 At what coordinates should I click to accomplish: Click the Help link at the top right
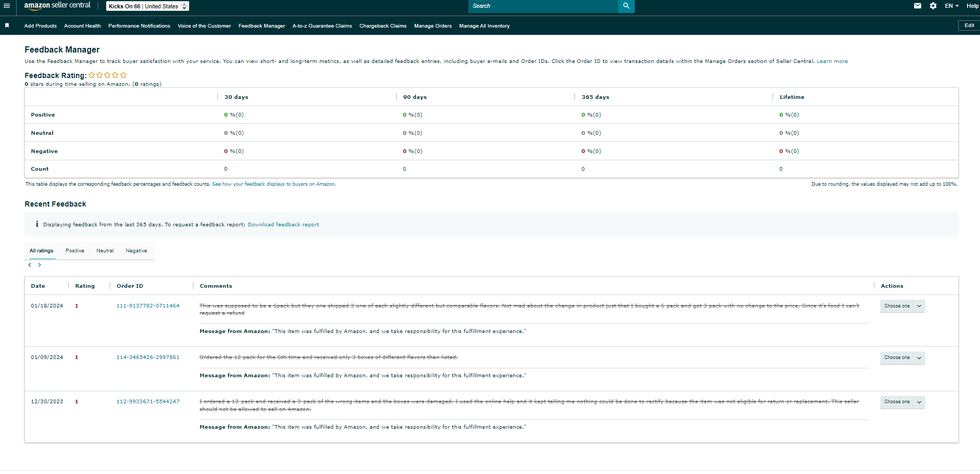[972, 6]
